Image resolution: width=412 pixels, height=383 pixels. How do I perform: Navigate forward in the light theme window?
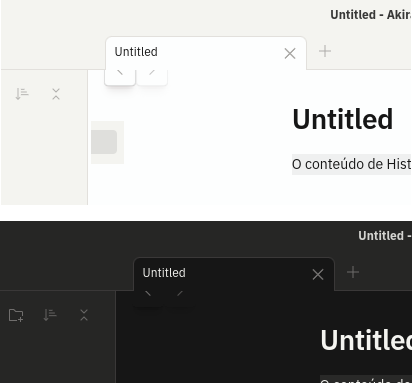152,77
